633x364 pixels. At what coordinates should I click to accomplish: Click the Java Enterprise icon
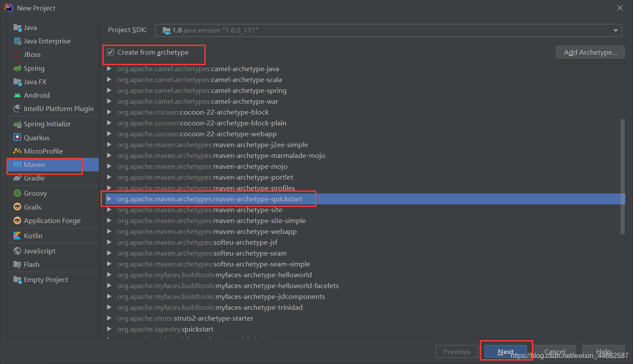[x=17, y=41]
